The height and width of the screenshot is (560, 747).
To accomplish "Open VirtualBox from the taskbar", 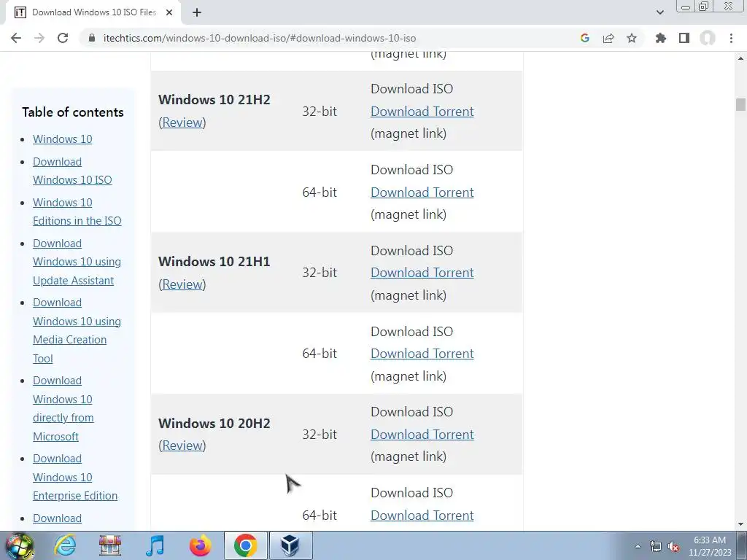I will pos(290,545).
